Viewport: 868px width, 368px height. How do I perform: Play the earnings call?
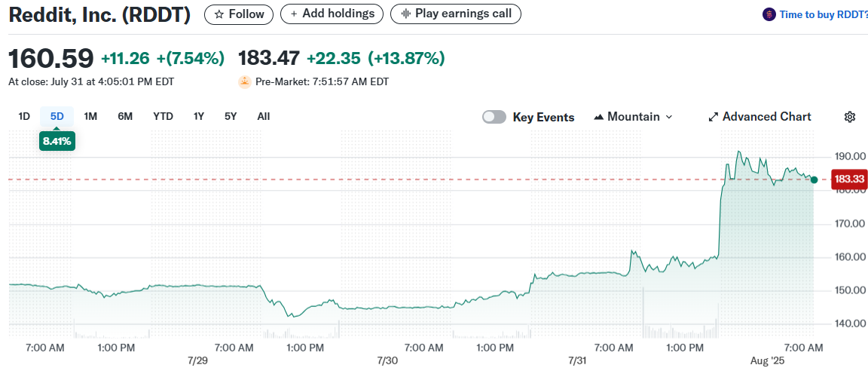(x=456, y=14)
